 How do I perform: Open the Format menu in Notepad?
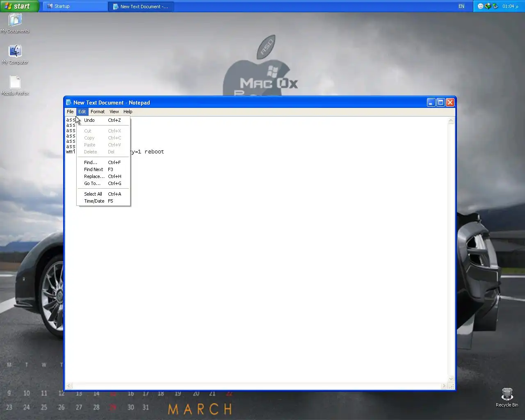tap(98, 112)
